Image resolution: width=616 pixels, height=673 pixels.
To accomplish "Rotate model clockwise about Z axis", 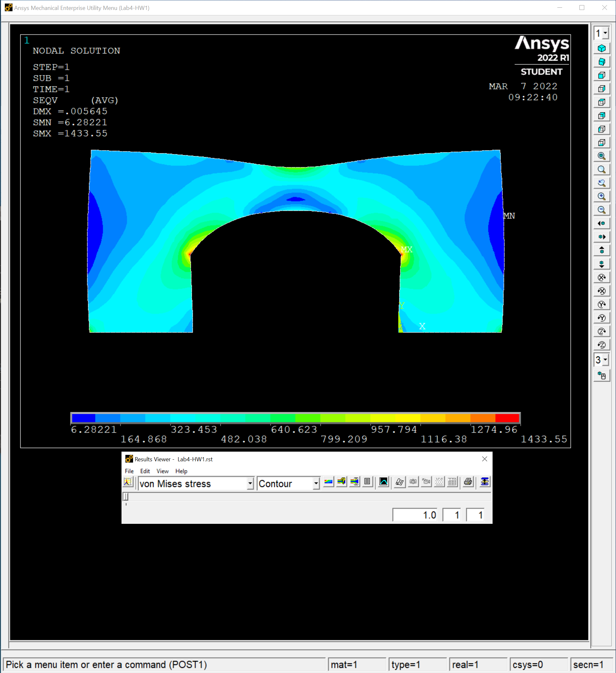I will 602,331.
